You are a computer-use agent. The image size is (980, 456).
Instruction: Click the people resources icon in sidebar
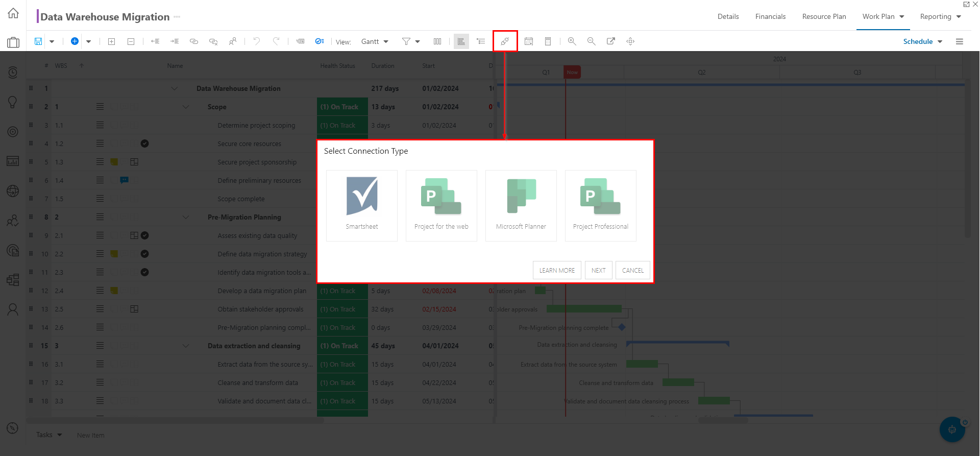tap(13, 221)
